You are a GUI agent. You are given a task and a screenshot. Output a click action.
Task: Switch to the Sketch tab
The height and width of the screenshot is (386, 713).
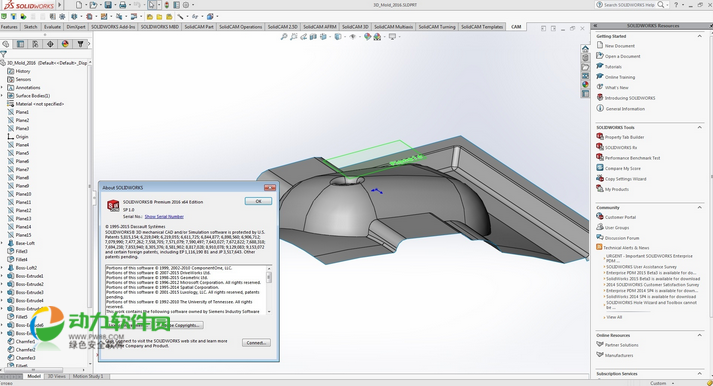[30, 27]
